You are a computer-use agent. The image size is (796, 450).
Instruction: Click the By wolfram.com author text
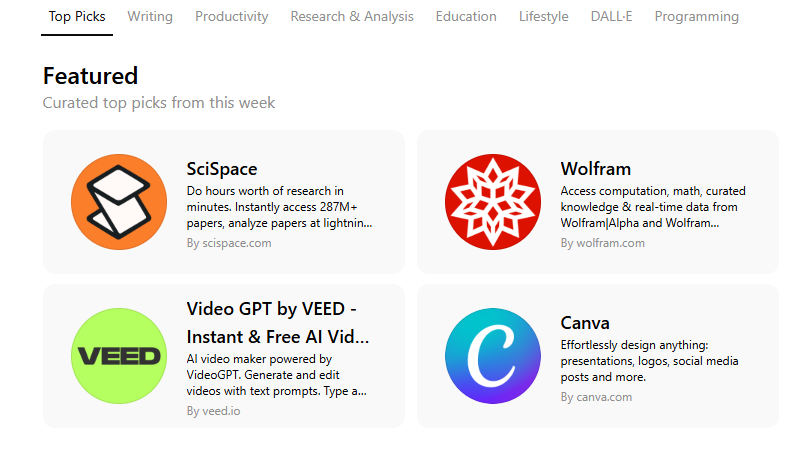[603, 243]
